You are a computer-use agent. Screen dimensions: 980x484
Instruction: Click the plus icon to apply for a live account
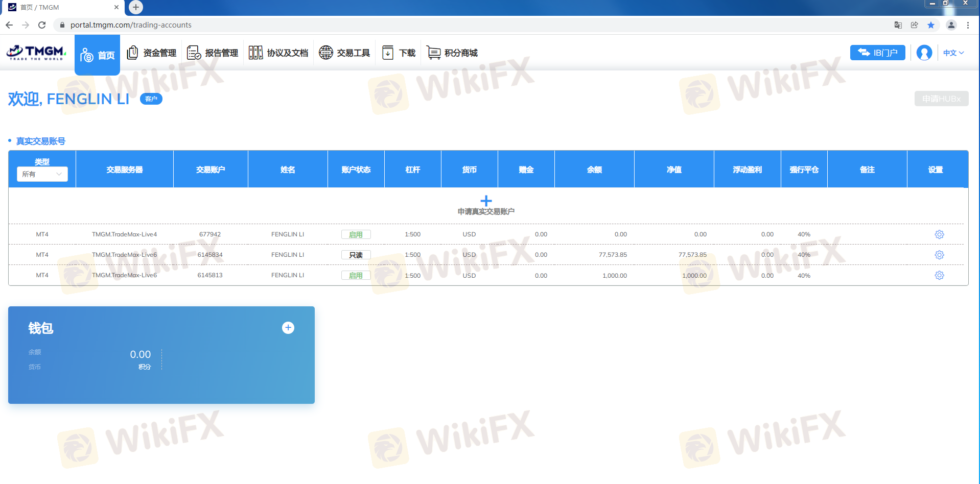pos(486,201)
